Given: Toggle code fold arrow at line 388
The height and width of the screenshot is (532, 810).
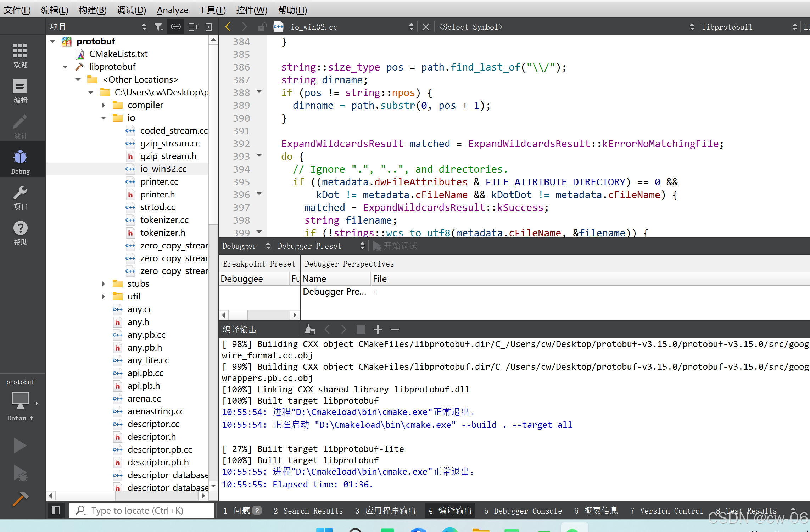Looking at the screenshot, I should point(259,92).
